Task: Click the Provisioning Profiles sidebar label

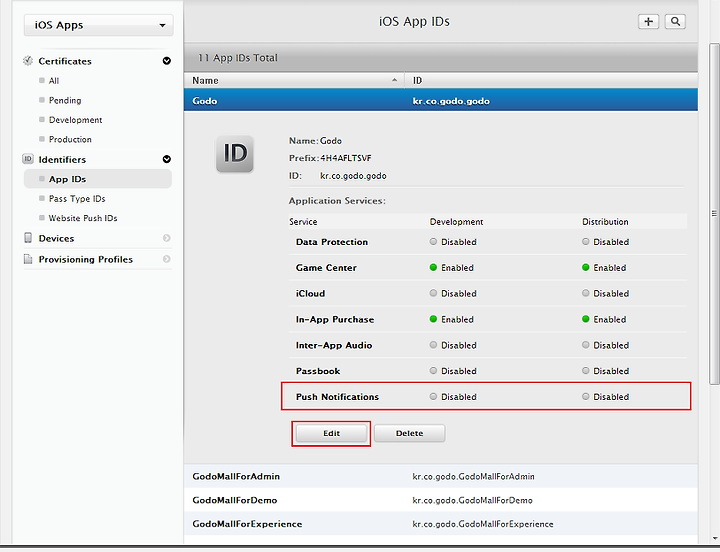Action: point(85,259)
